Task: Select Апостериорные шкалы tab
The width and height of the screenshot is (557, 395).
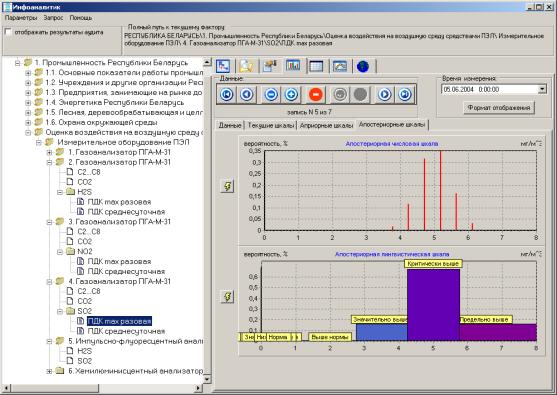Action: [x=392, y=124]
